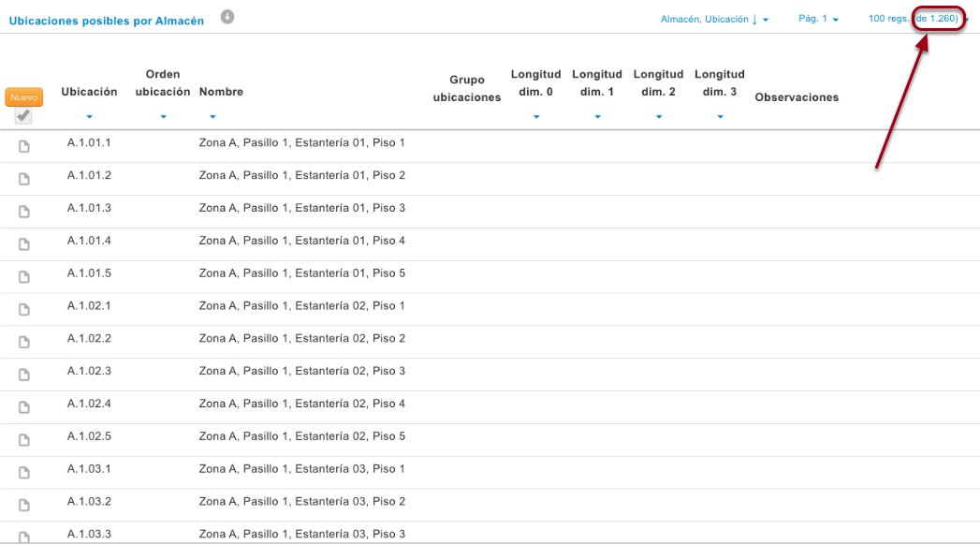Click the Ubicaciones posibles por Almacén title

pos(107,21)
